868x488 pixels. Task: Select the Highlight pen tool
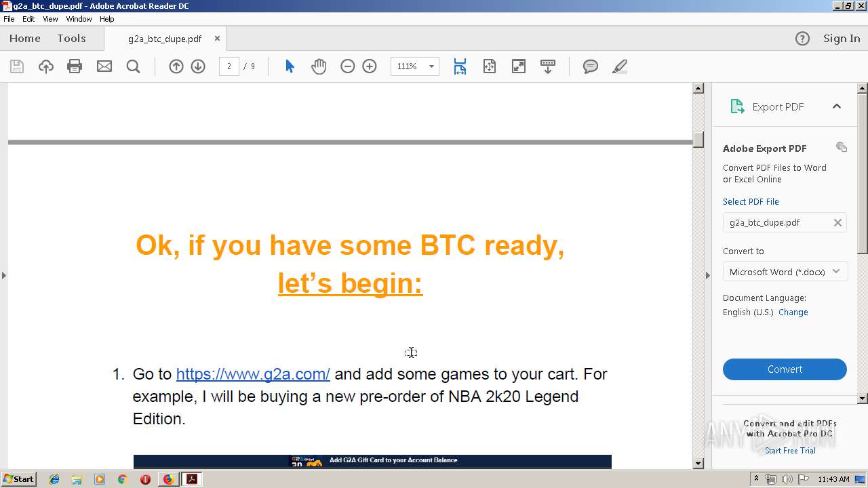[619, 66]
